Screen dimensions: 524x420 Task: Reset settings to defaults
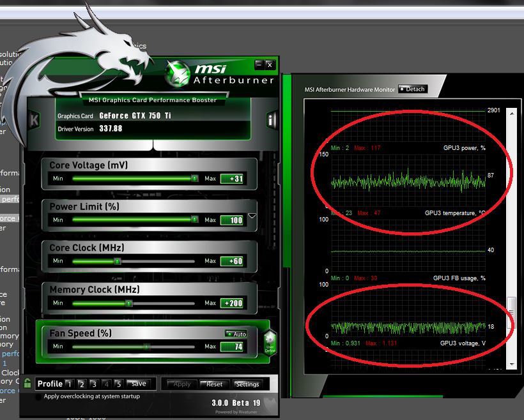[x=214, y=384]
